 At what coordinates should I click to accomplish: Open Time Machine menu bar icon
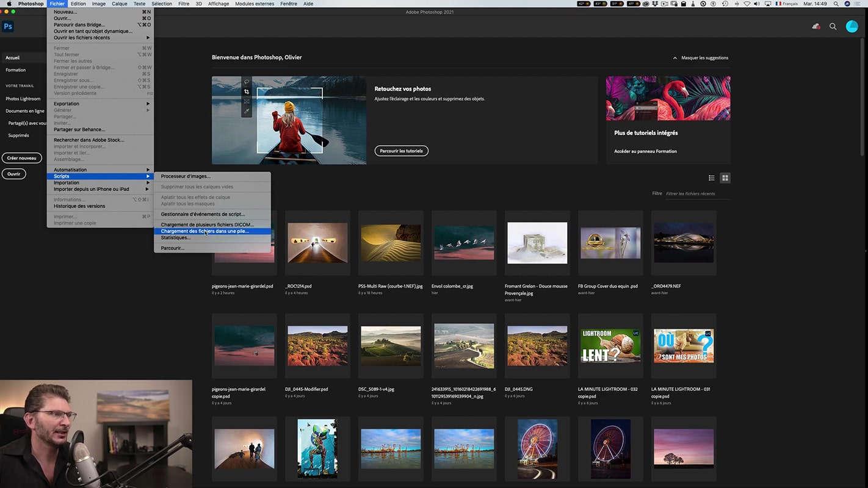(x=725, y=4)
